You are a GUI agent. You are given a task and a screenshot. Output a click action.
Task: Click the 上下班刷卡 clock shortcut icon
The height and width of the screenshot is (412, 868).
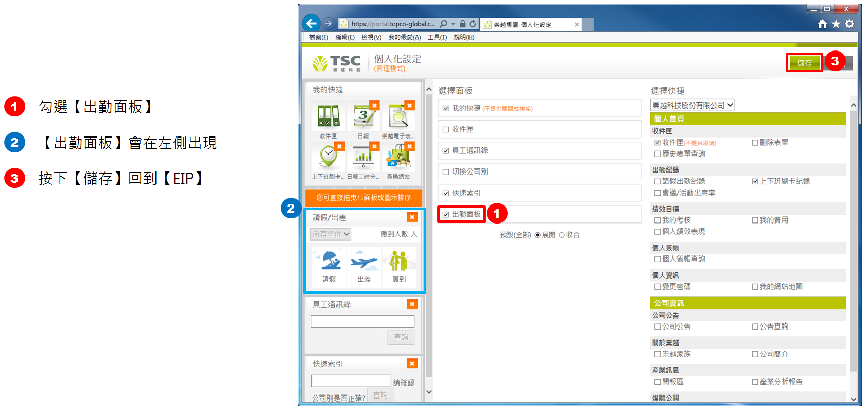[x=328, y=157]
